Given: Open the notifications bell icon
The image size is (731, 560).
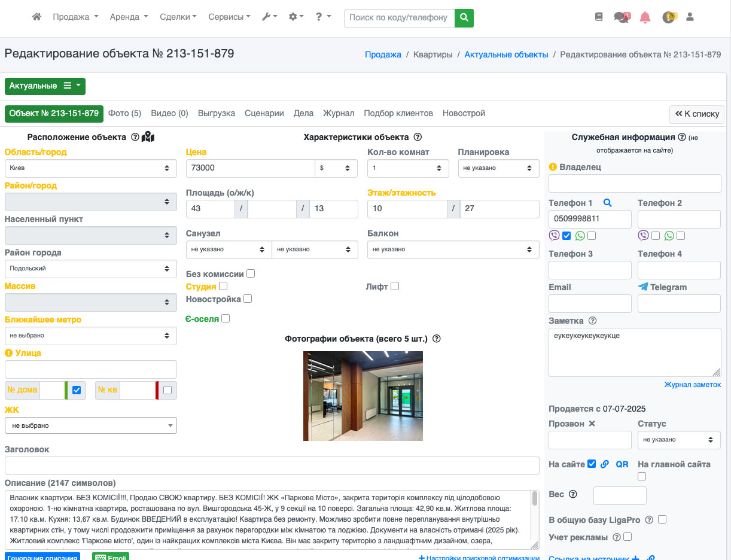Looking at the screenshot, I should coord(645,17).
